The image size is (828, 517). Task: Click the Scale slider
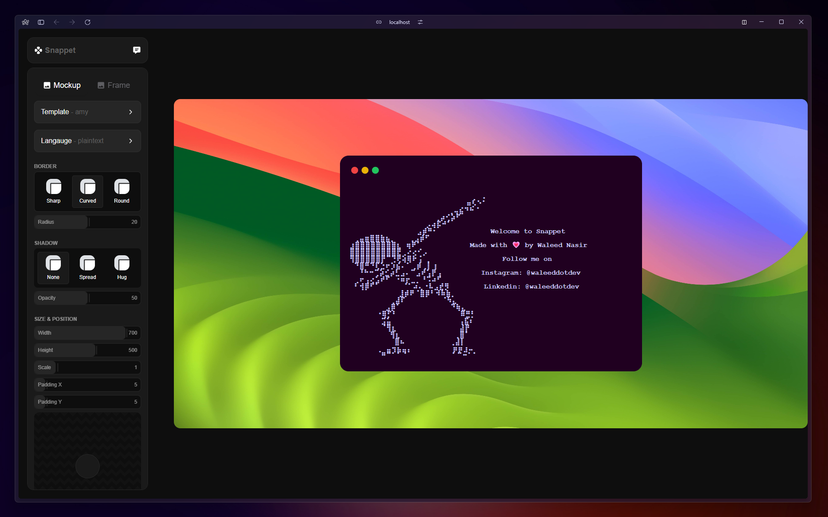88,368
